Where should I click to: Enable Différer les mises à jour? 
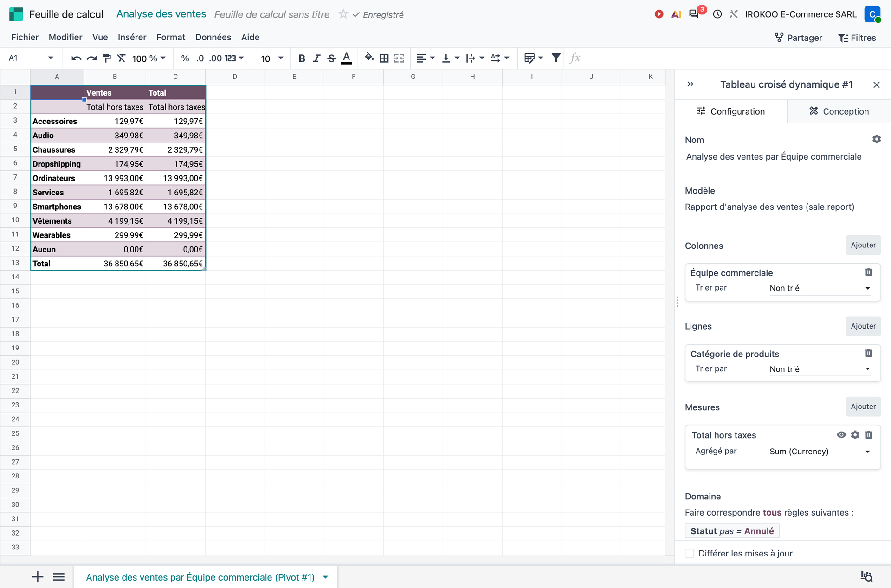[690, 553]
